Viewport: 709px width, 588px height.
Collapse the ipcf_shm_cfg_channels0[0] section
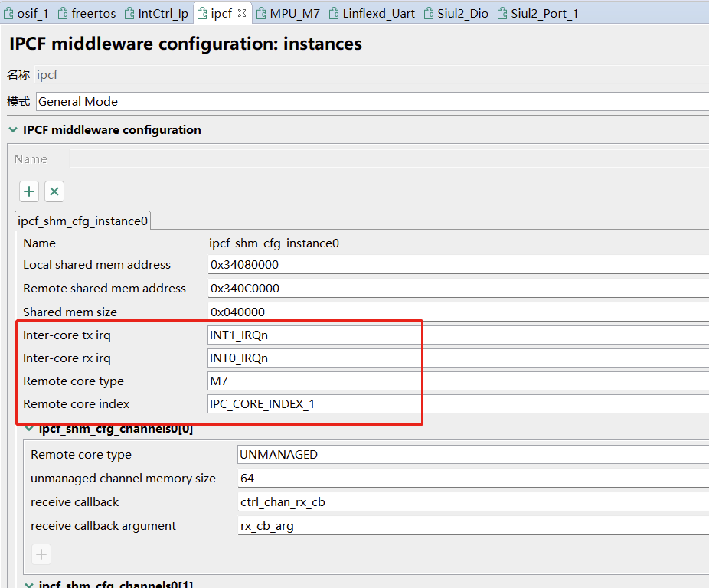(28, 428)
